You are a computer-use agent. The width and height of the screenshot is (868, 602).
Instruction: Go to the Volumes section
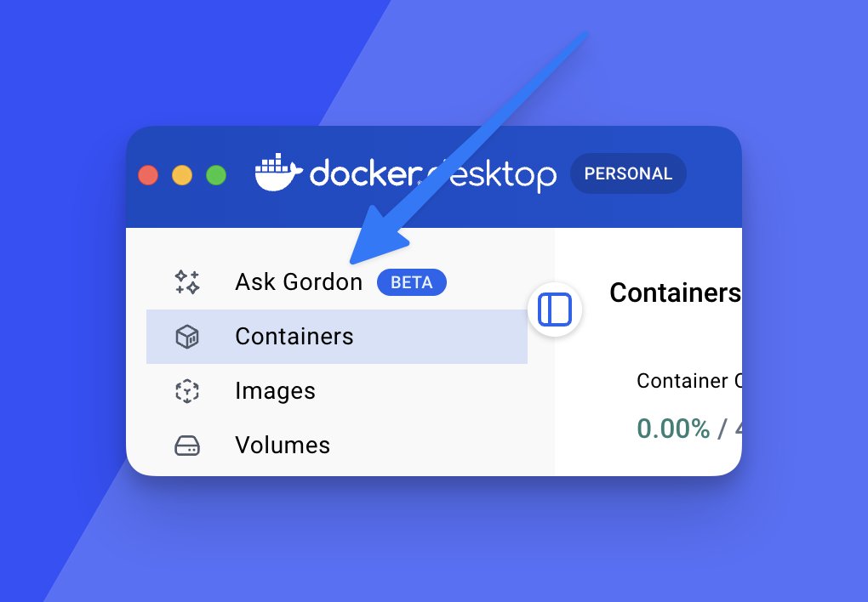click(337, 446)
